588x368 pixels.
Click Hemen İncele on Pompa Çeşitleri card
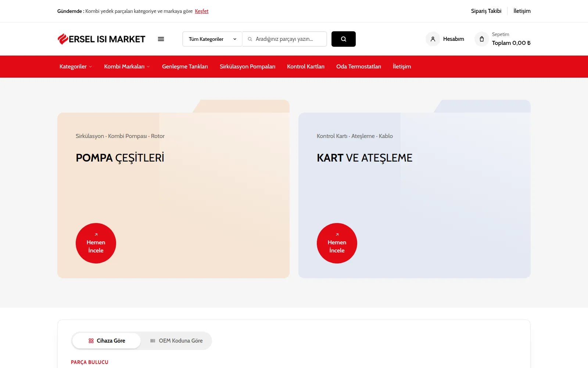(96, 243)
